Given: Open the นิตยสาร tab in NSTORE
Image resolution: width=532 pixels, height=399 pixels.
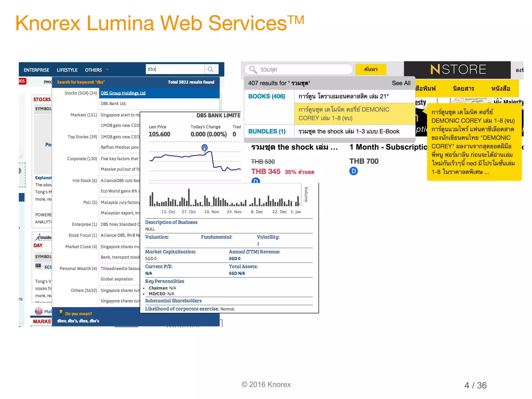Looking at the screenshot, I should pyautogui.click(x=463, y=89).
